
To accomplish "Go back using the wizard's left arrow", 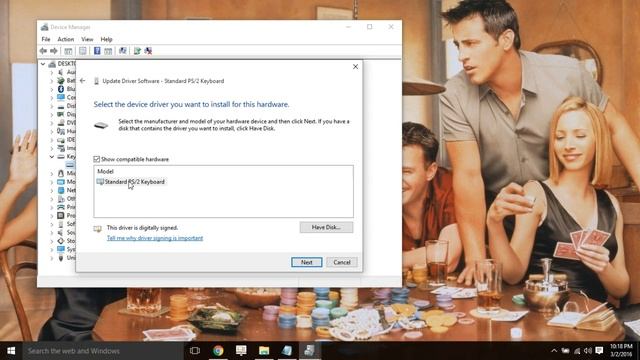I will tap(82, 81).
